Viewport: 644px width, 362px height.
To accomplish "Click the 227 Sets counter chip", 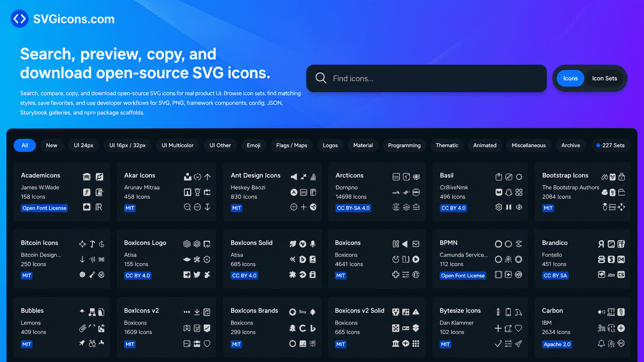I will pos(610,145).
